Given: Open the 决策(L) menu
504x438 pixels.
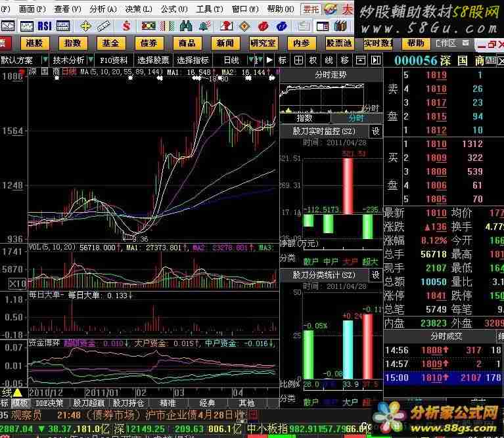Looking at the screenshot, I should pos(139,9).
